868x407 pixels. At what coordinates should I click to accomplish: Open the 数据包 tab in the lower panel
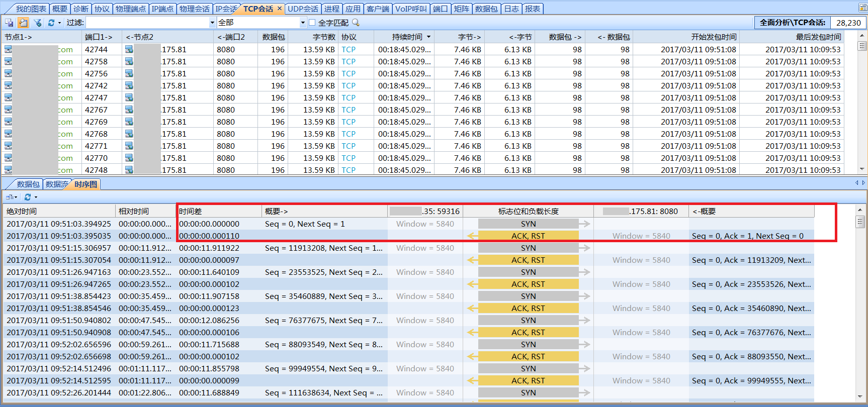tap(28, 184)
